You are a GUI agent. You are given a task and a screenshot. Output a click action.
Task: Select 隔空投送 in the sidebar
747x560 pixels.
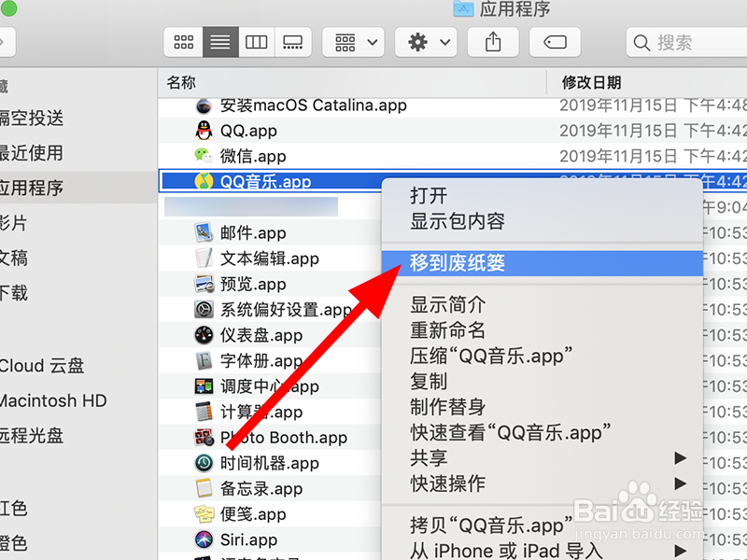78,119
